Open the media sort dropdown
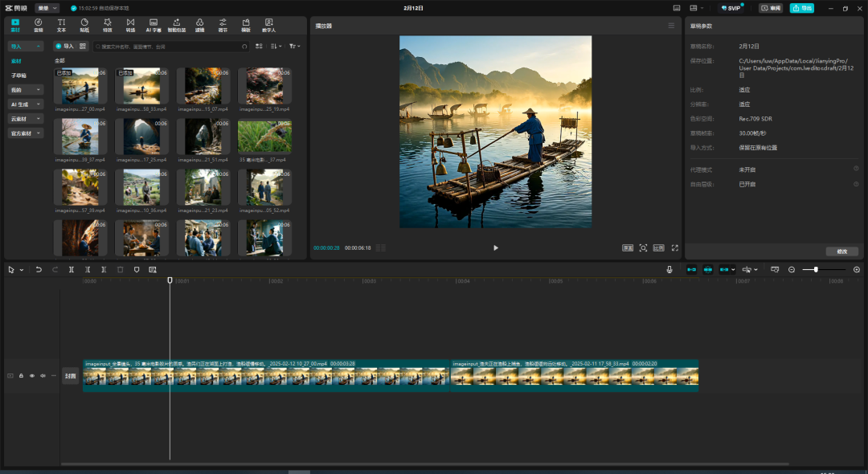This screenshot has width=868, height=474. point(276,47)
